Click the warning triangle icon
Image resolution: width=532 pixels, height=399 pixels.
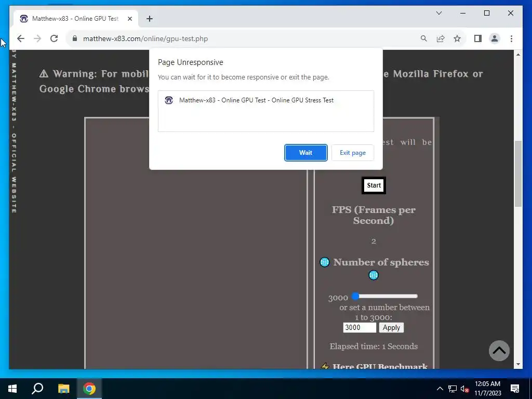(44, 74)
